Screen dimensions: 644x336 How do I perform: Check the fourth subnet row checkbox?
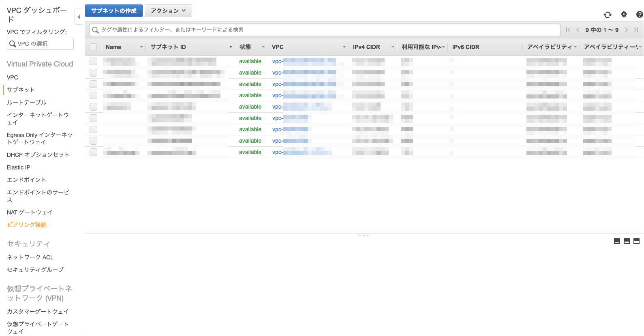click(93, 95)
